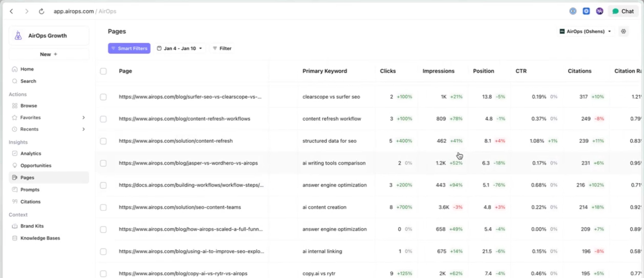Select the content-refresh-workflows row checkbox
This screenshot has height=278, width=644.
tap(103, 119)
